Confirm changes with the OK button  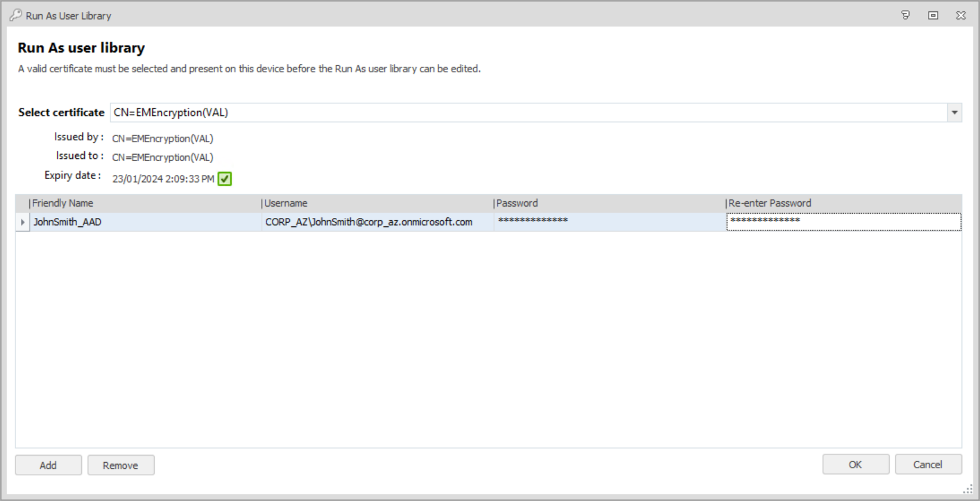[855, 465]
